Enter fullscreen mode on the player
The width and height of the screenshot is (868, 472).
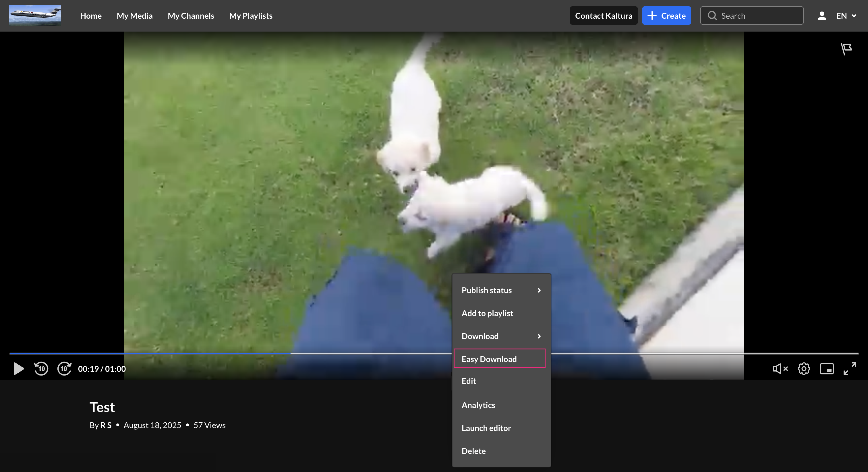[x=849, y=369]
